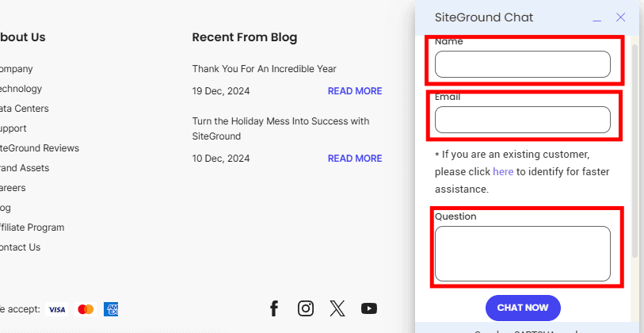644x333 pixels.
Task: Close the SiteGround Chat panel
Action: click(621, 17)
